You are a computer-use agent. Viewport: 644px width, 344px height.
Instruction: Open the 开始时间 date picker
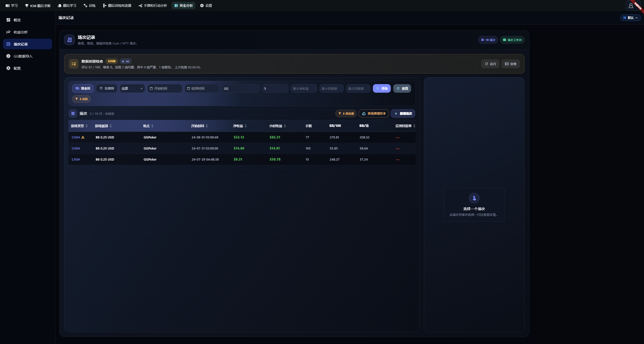165,88
